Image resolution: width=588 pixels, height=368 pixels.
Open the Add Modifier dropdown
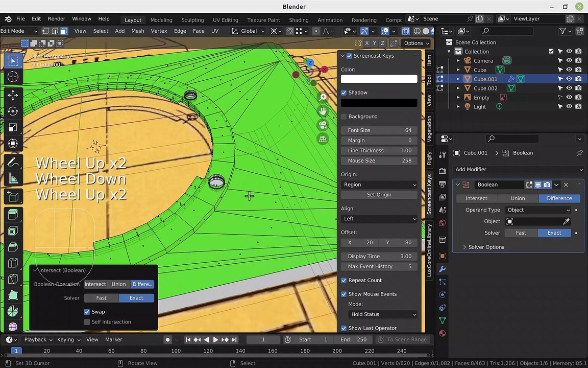tap(518, 170)
